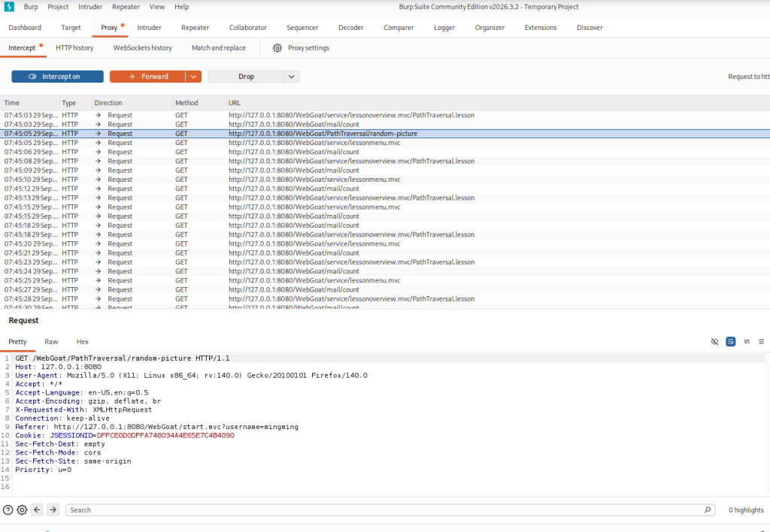The height and width of the screenshot is (532, 770).
Task: Open the Decoder tab
Action: pos(351,28)
